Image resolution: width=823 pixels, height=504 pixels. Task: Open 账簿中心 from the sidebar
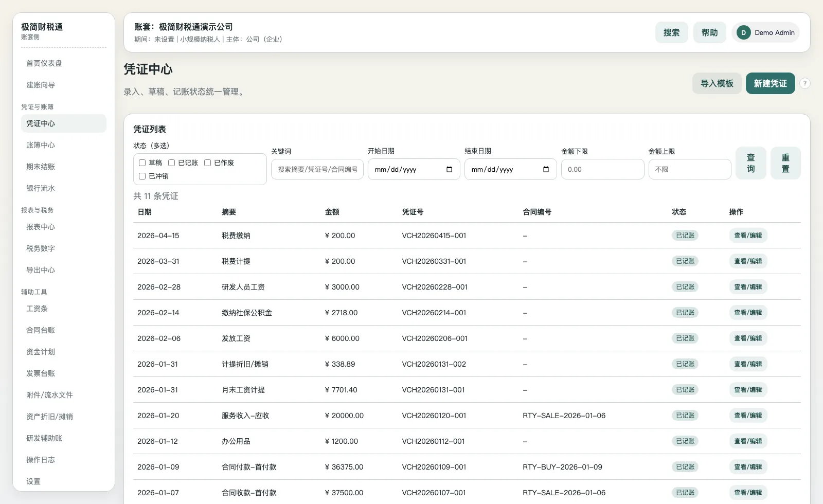click(40, 145)
